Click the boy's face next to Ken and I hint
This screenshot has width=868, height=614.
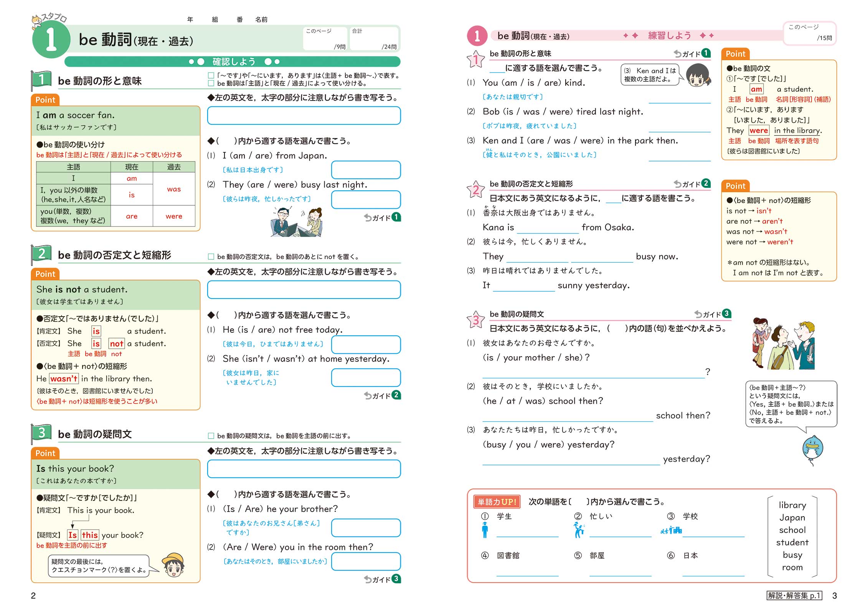click(x=698, y=75)
